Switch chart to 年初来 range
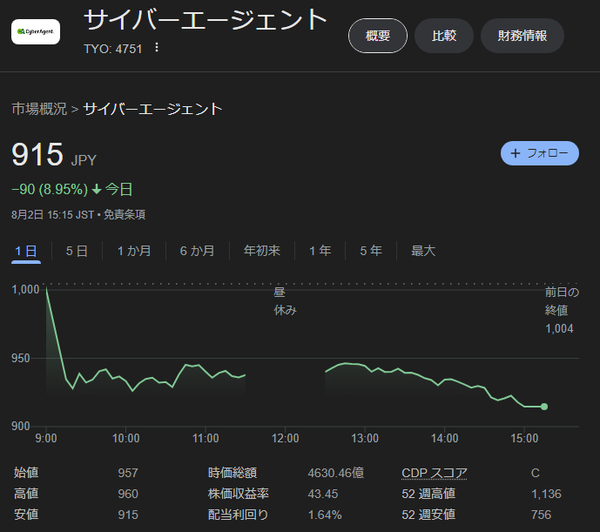 pyautogui.click(x=262, y=251)
